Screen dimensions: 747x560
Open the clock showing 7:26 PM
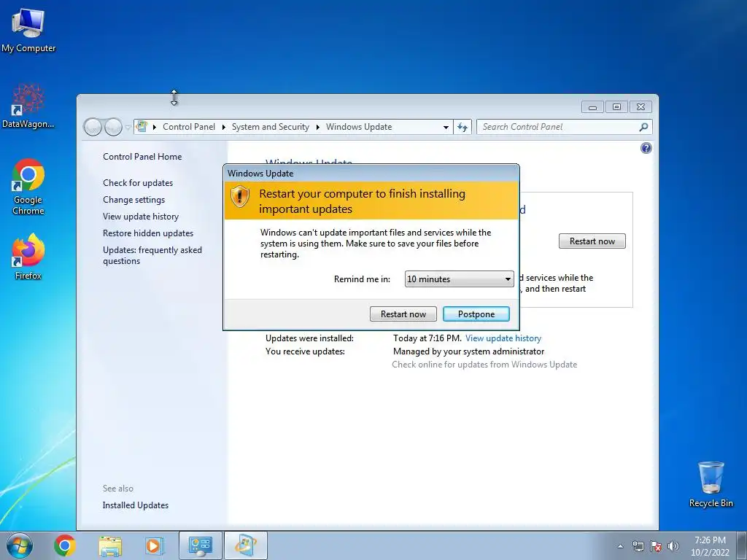710,546
